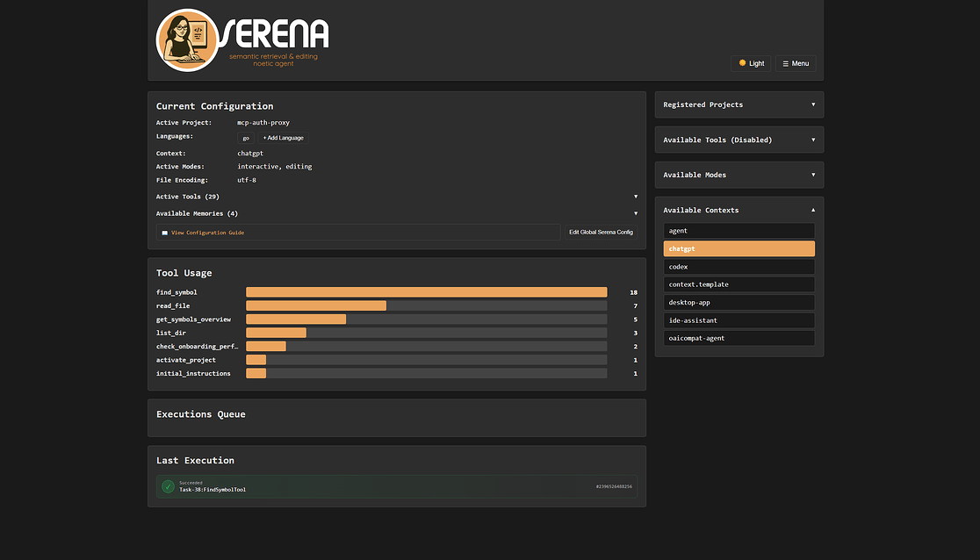Click the mcp-auth-proxy project name
The image size is (980, 560).
[x=263, y=123]
